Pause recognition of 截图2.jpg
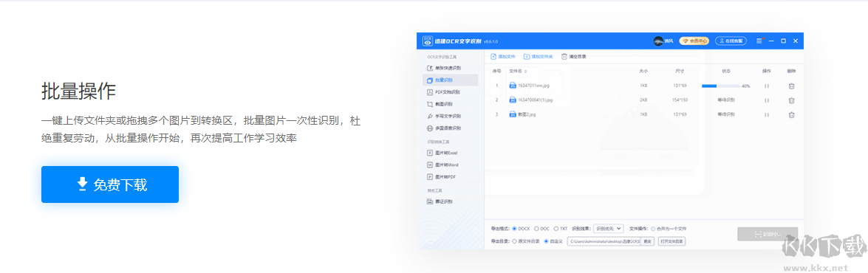Screen dimensions: 868x273 pos(767,114)
